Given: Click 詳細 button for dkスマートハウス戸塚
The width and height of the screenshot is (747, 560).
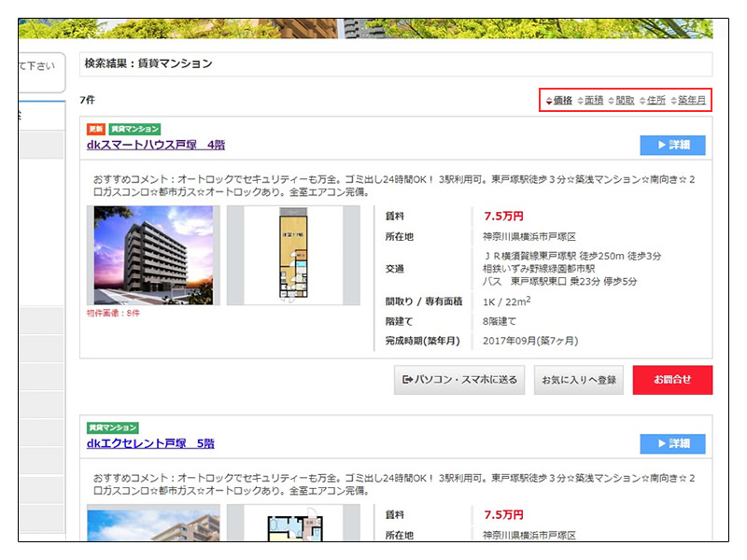Looking at the screenshot, I should click(x=672, y=146).
